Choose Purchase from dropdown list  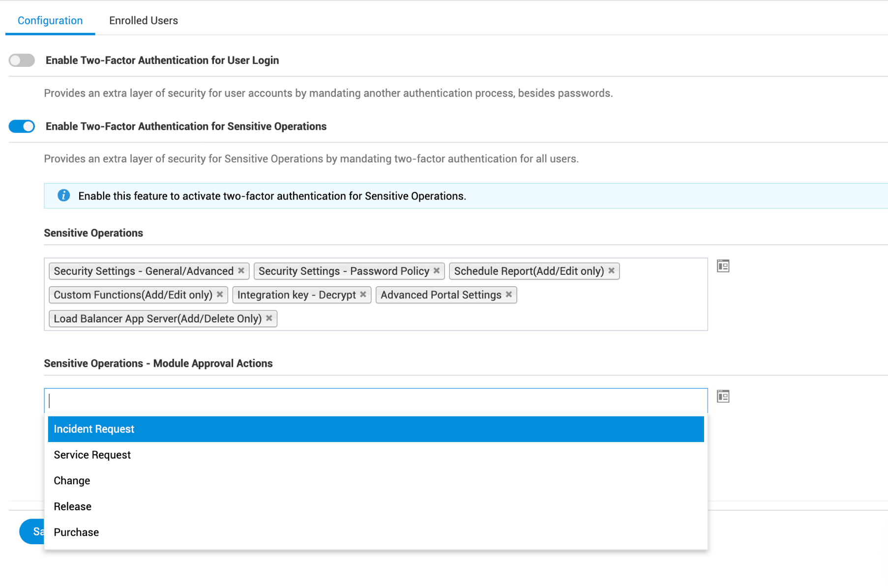click(x=376, y=532)
